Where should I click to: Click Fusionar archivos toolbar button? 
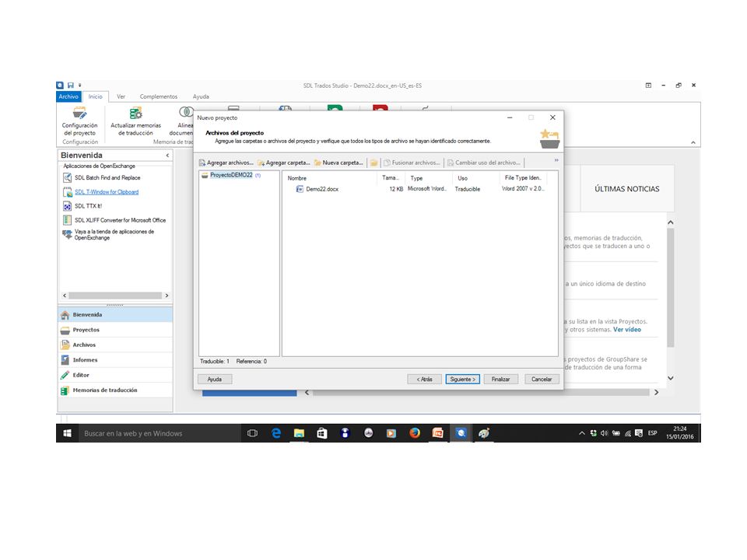(412, 163)
